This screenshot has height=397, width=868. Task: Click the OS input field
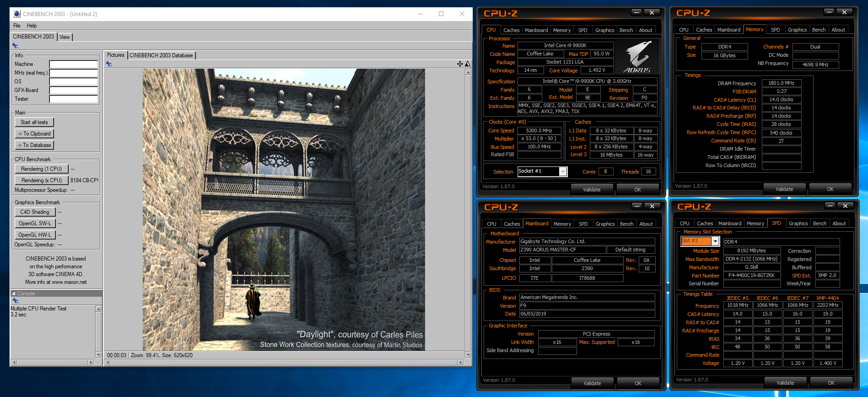click(74, 82)
